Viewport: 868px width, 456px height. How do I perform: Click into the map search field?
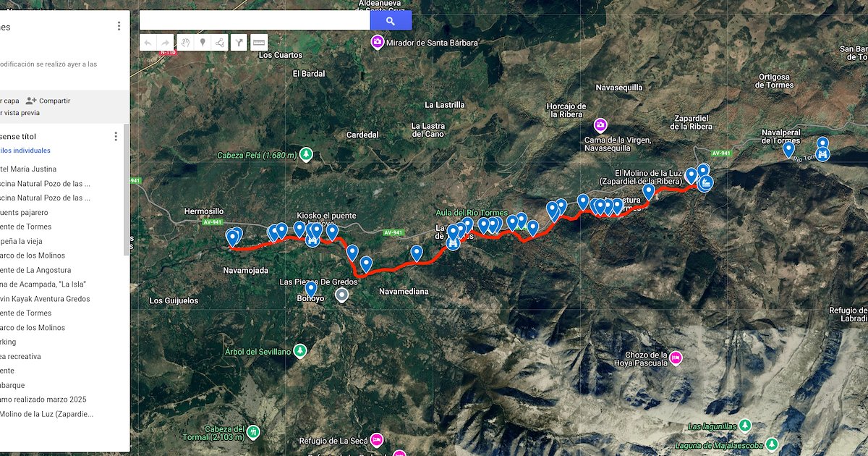255,21
